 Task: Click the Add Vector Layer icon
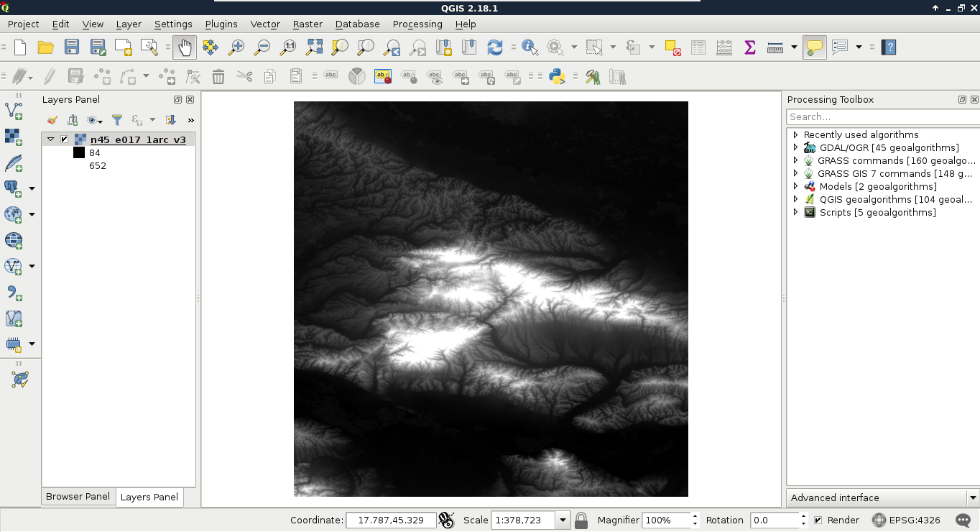[x=13, y=111]
